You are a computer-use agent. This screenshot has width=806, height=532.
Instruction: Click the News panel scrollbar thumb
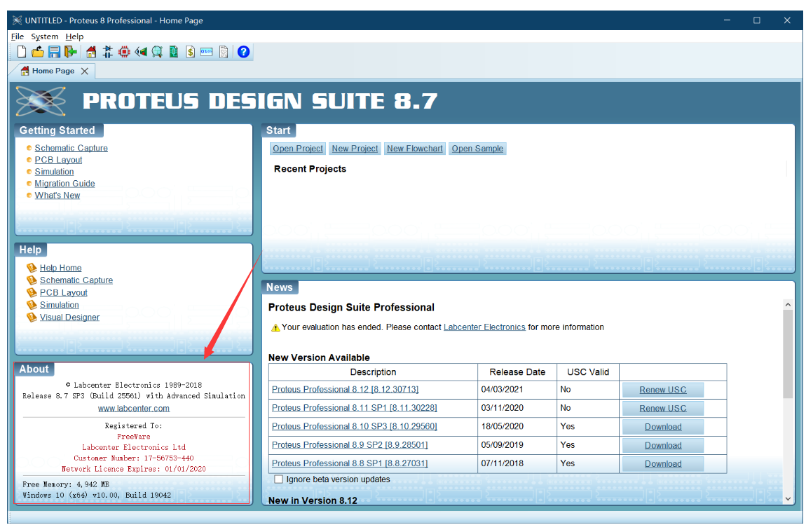click(x=788, y=354)
